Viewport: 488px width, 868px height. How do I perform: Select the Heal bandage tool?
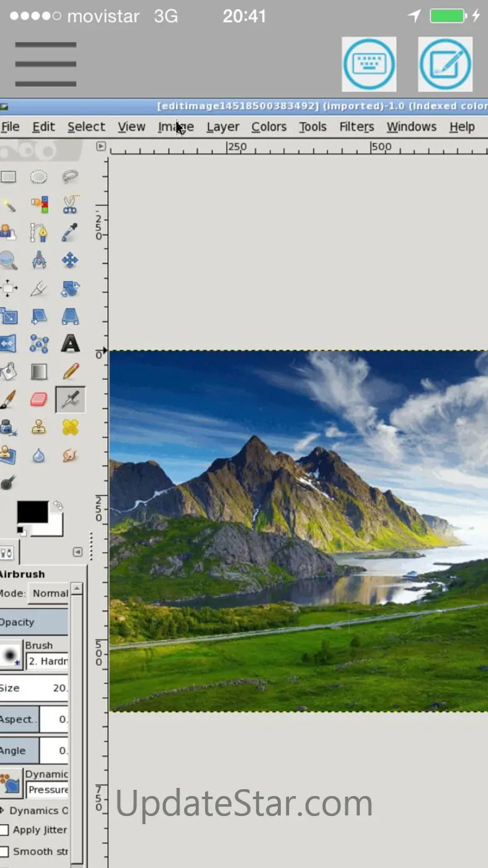(x=70, y=427)
